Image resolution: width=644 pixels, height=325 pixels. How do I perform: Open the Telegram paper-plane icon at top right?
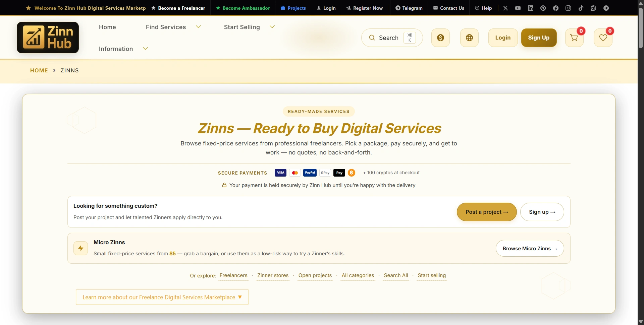(606, 8)
